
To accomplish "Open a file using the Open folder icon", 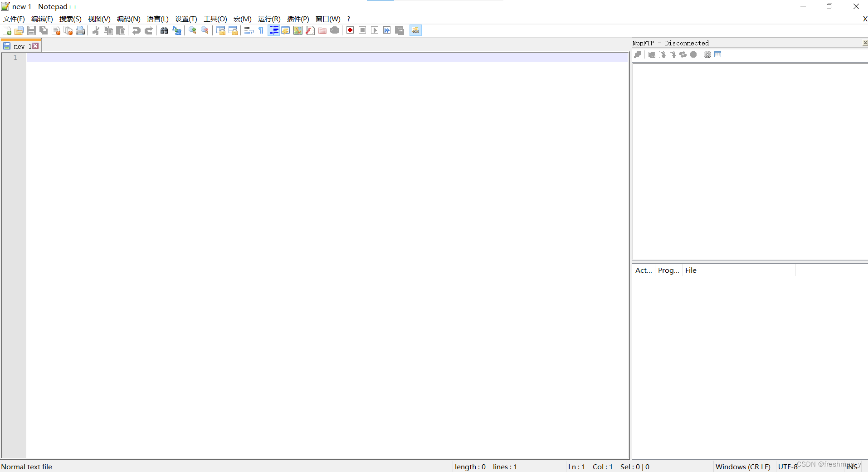I will point(20,30).
